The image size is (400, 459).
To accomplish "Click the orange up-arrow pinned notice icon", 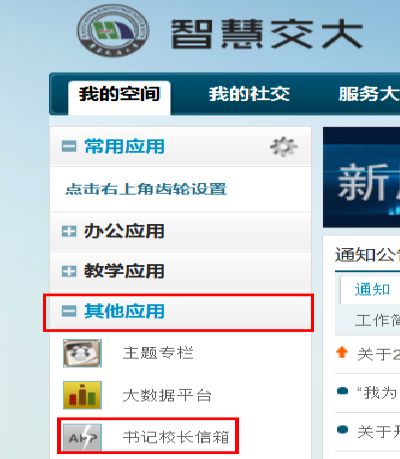I will 342,352.
